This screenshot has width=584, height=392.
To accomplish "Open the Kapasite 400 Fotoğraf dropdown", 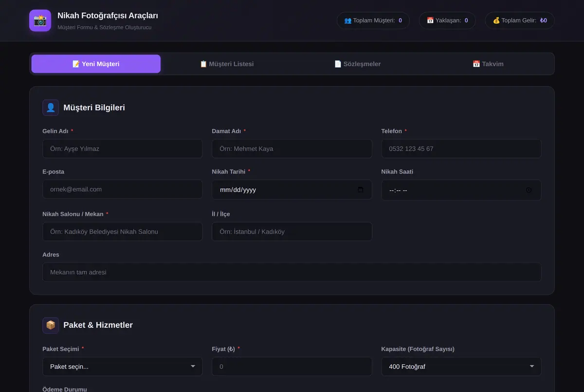I will pyautogui.click(x=461, y=367).
